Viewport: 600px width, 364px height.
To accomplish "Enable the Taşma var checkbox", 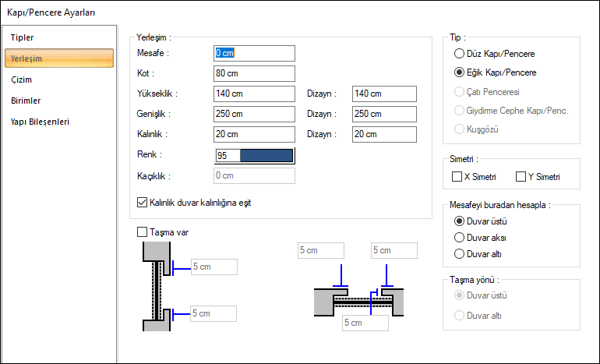I will (x=142, y=231).
